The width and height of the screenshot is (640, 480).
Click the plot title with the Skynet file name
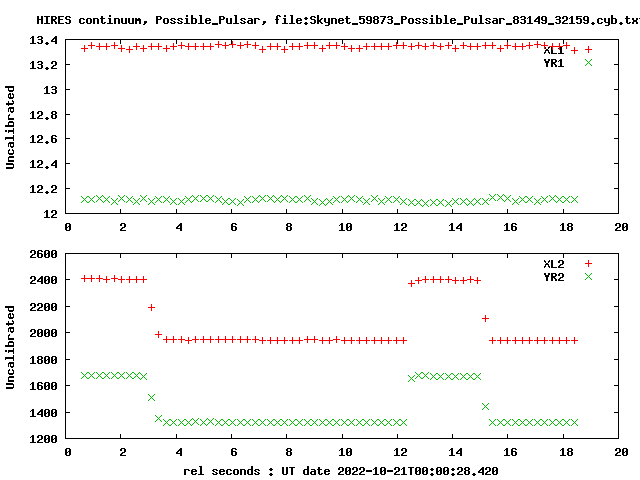coord(338,20)
